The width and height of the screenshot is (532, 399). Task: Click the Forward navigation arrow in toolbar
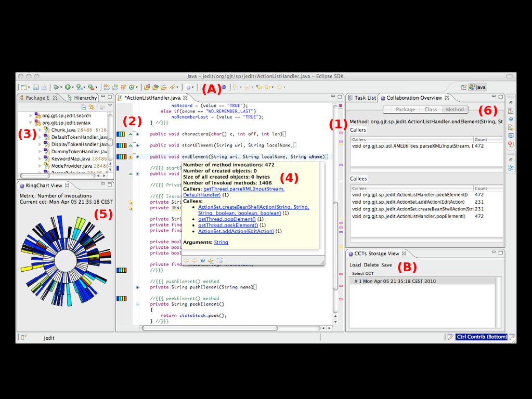(x=279, y=87)
